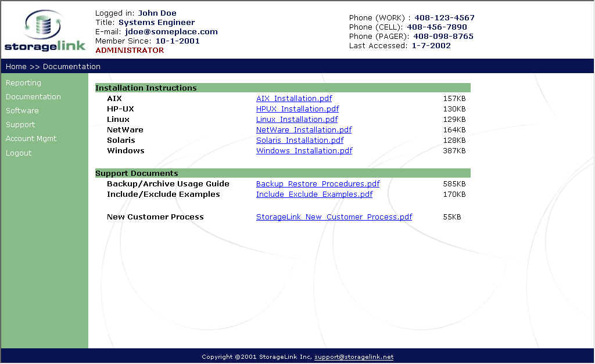Click the 164KB file size
The height and width of the screenshot is (364, 595).
click(454, 129)
